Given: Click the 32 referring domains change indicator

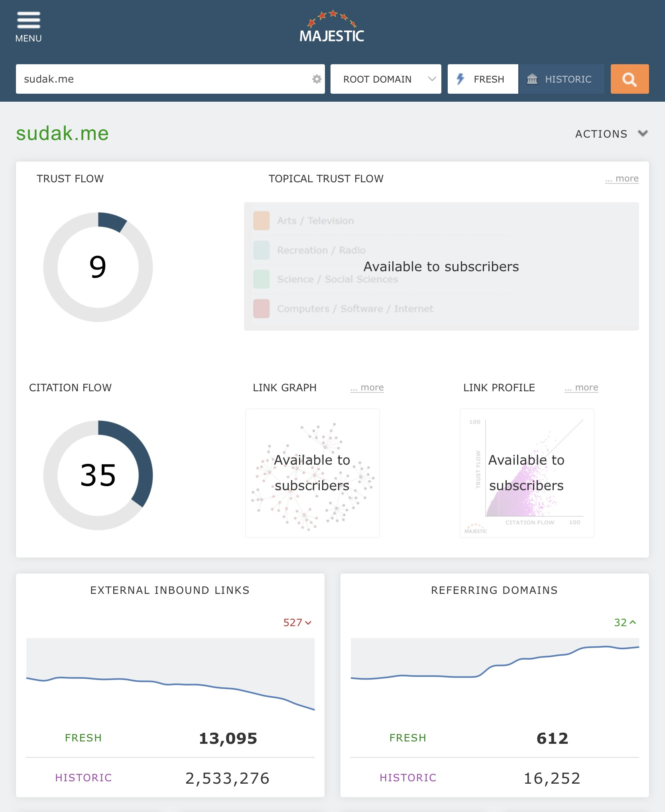Looking at the screenshot, I should (625, 623).
